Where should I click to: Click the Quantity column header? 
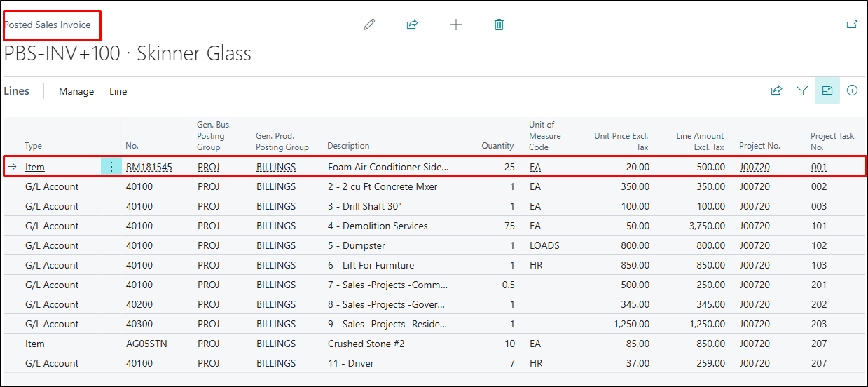click(x=497, y=146)
